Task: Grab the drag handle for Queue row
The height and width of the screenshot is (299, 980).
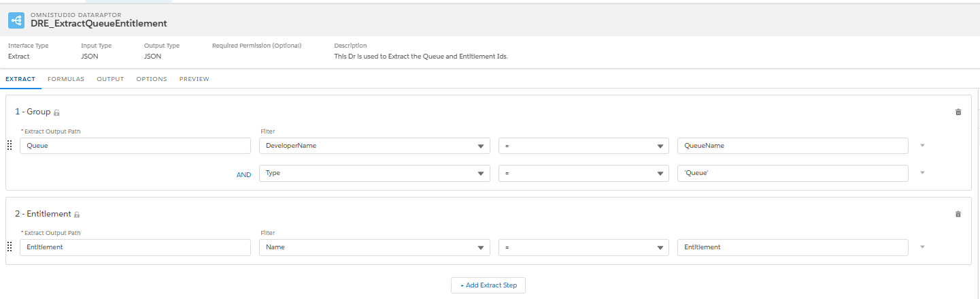Action: tap(10, 145)
